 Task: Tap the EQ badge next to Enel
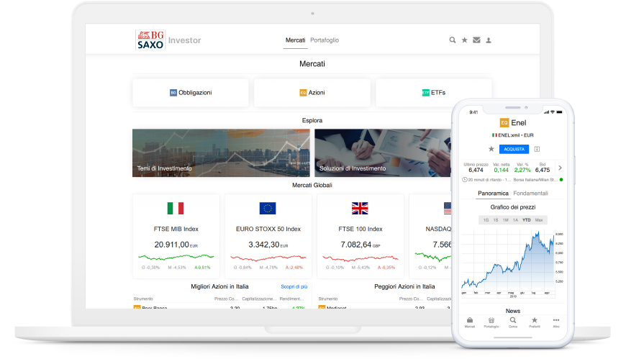[504, 123]
